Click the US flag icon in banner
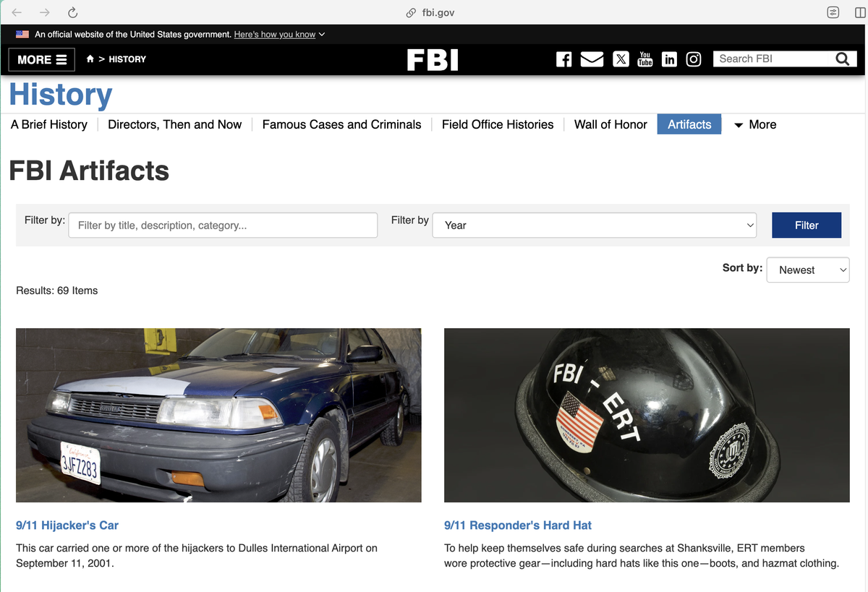 tap(22, 34)
